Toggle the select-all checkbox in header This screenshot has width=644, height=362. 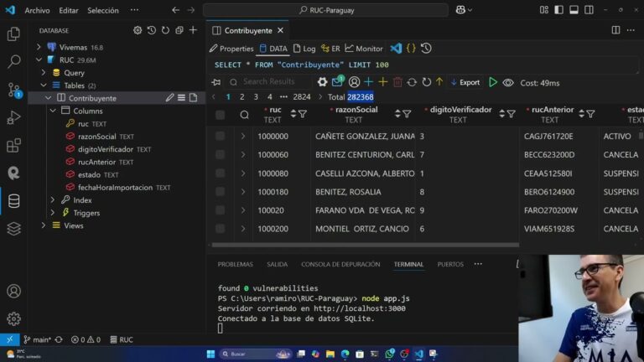221,115
